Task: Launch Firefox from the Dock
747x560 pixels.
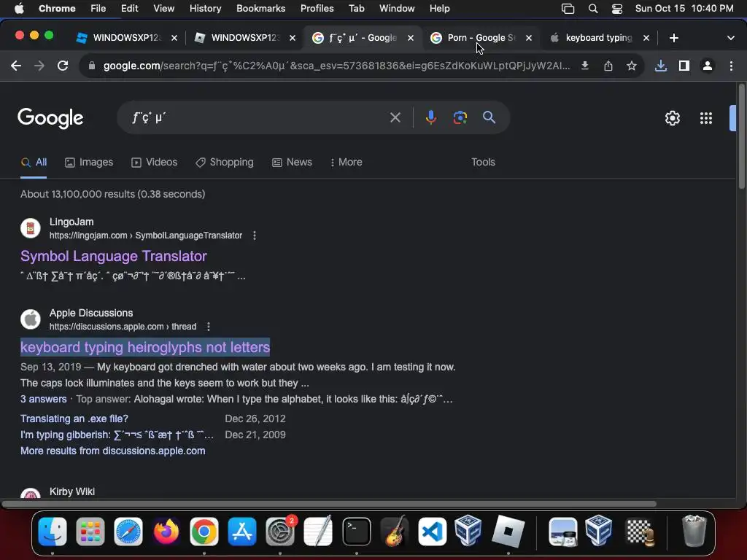Action: (166, 532)
